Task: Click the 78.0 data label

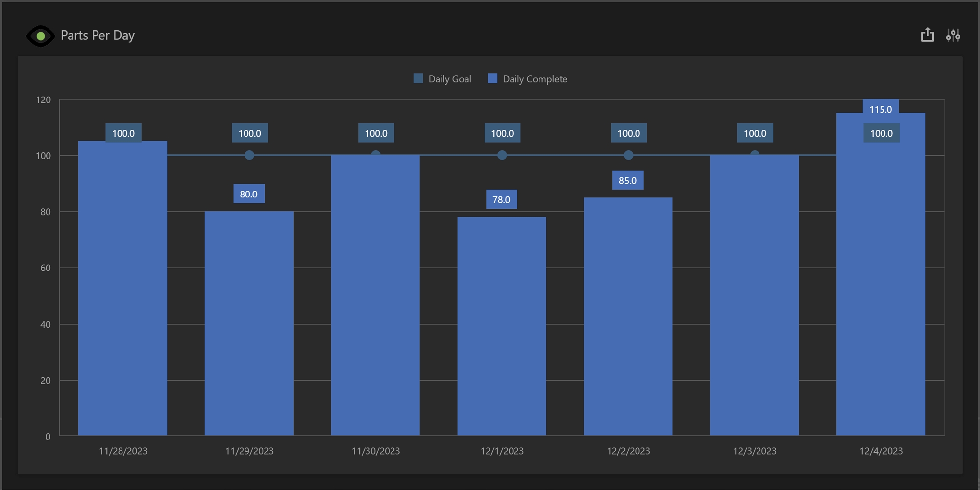Action: [501, 199]
